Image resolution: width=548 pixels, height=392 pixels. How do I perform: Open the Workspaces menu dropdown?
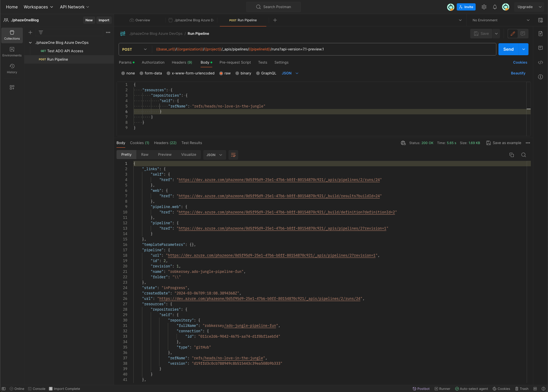pyautogui.click(x=38, y=7)
